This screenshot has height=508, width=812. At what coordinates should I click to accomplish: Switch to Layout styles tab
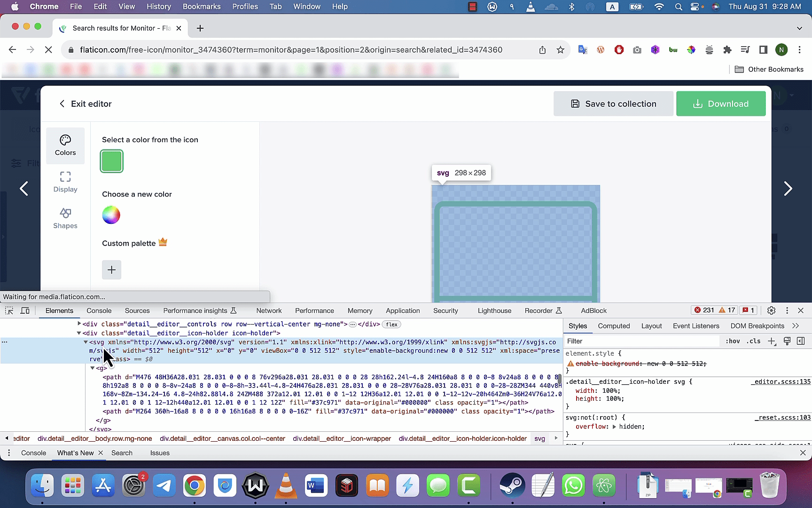click(651, 326)
